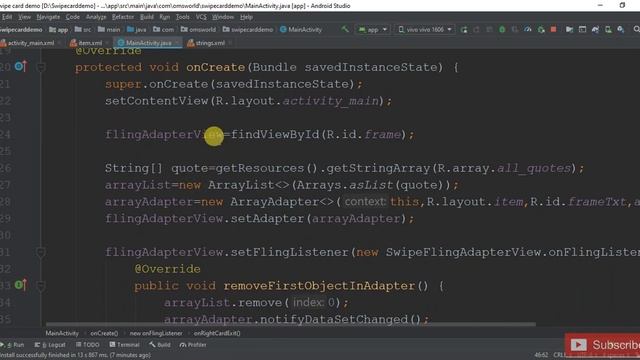Close the MainActivity.java tab

pyautogui.click(x=177, y=43)
